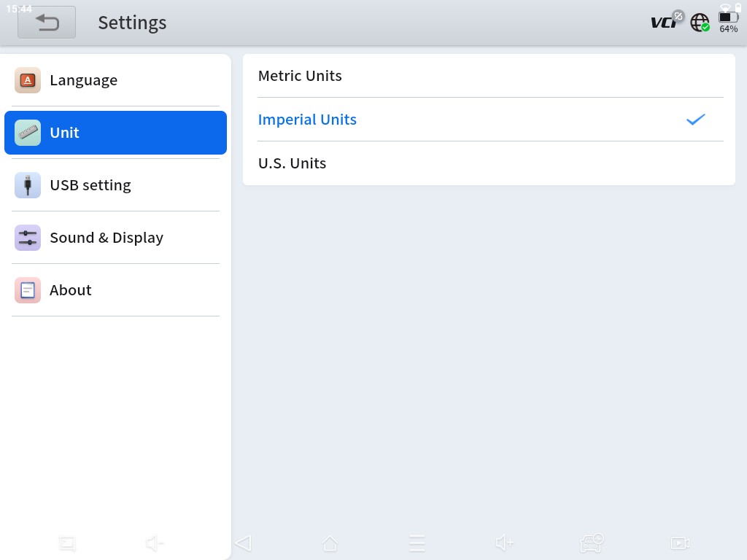Click the USB plug icon

tap(28, 185)
